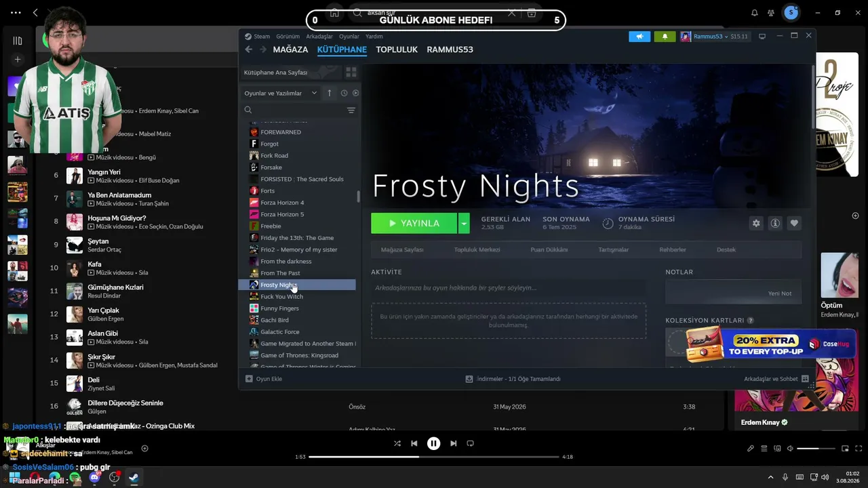Show hidden system tray icons
This screenshot has width=868, height=488.
(770, 477)
